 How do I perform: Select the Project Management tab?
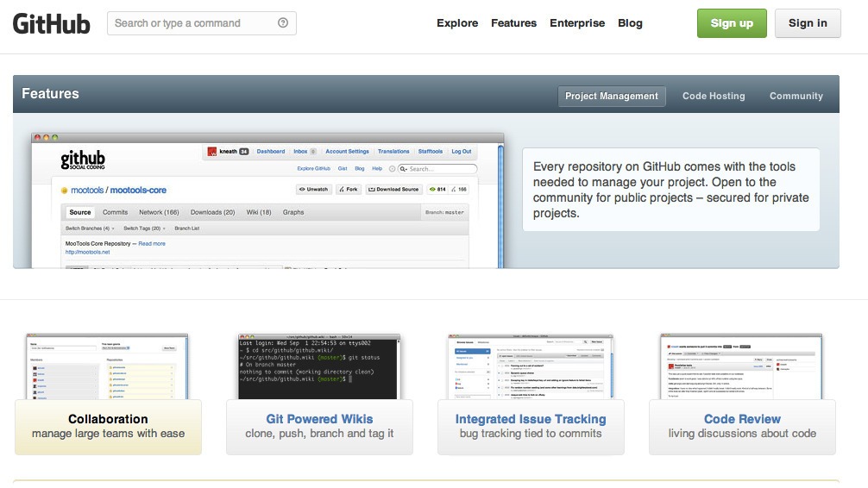pyautogui.click(x=611, y=96)
